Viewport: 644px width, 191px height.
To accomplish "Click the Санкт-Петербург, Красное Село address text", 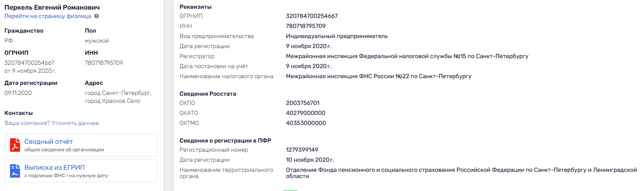I will pyautogui.click(x=118, y=97).
